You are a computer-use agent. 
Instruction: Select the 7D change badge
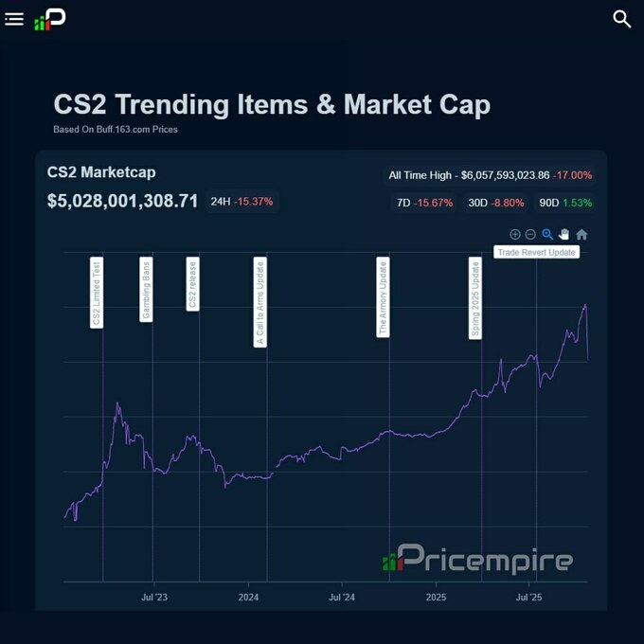tap(423, 203)
